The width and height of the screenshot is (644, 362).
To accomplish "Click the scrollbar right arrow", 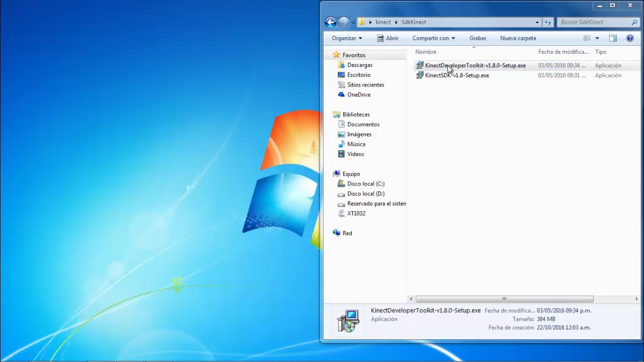I will click(636, 299).
